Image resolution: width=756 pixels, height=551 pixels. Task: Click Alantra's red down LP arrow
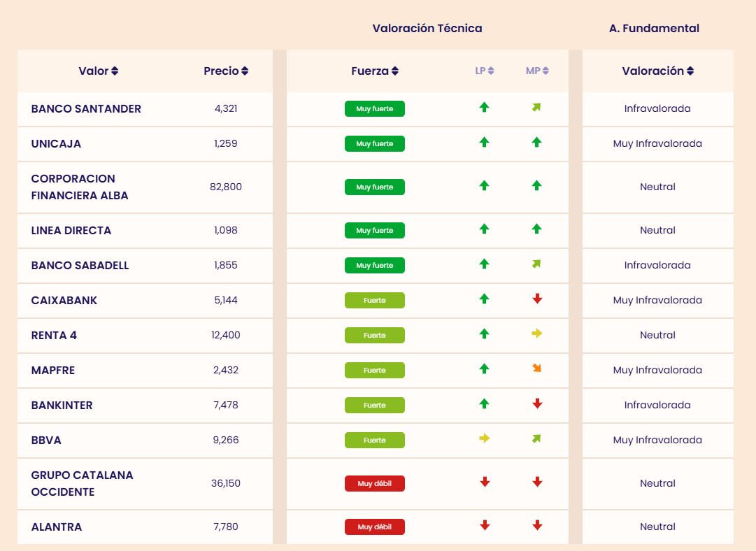pos(484,526)
